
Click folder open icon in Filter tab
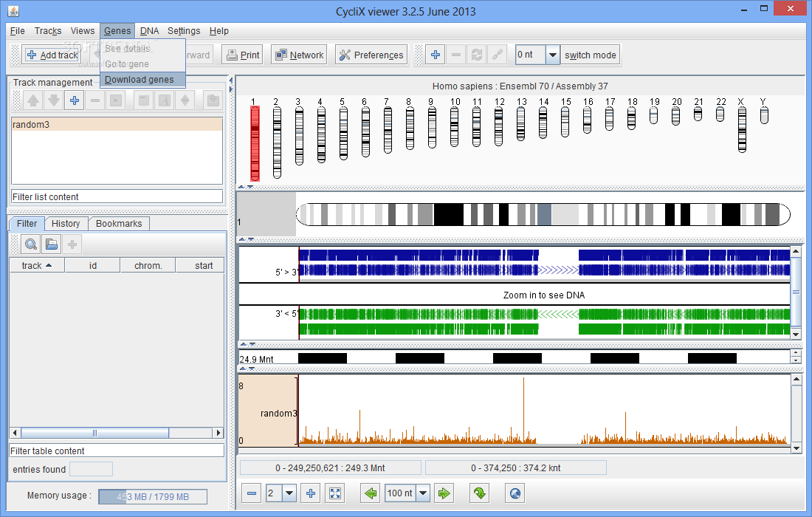51,244
